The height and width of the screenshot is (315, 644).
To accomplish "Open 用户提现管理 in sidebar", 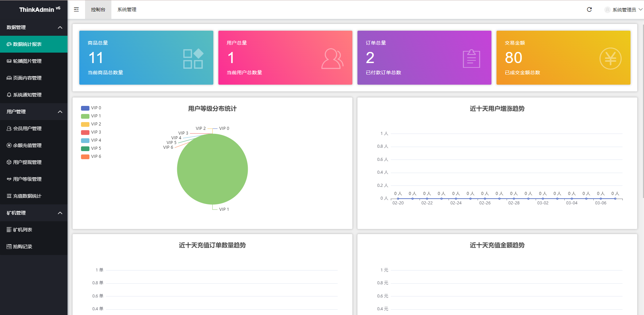I will click(x=27, y=162).
